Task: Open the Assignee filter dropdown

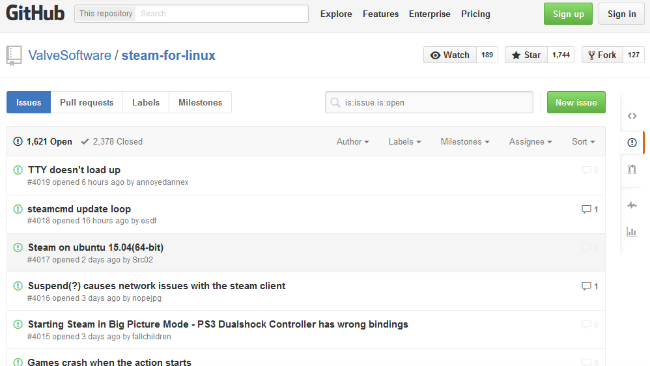Action: point(530,142)
